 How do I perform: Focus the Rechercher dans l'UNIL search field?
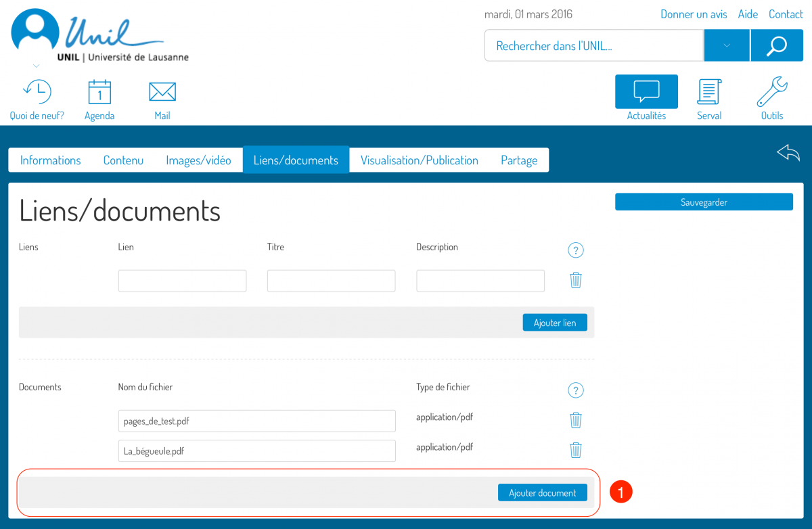[x=594, y=46]
